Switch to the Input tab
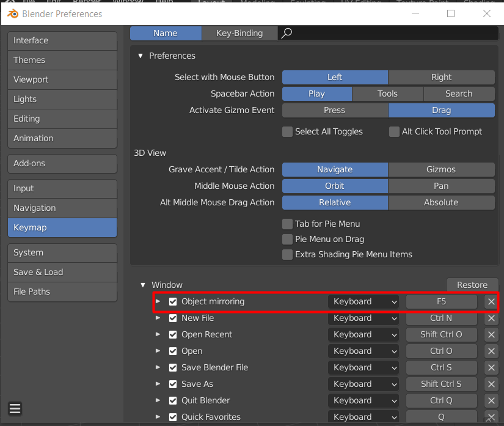 pos(62,189)
